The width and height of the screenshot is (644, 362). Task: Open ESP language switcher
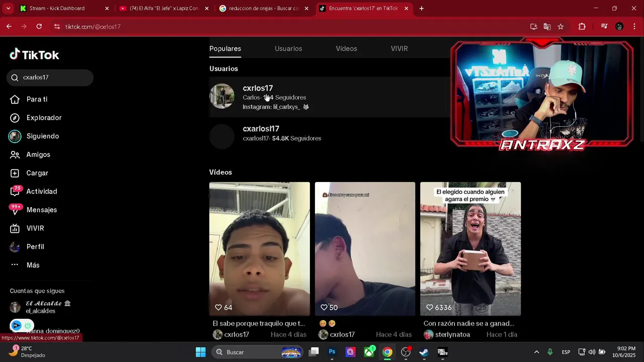[566, 352]
